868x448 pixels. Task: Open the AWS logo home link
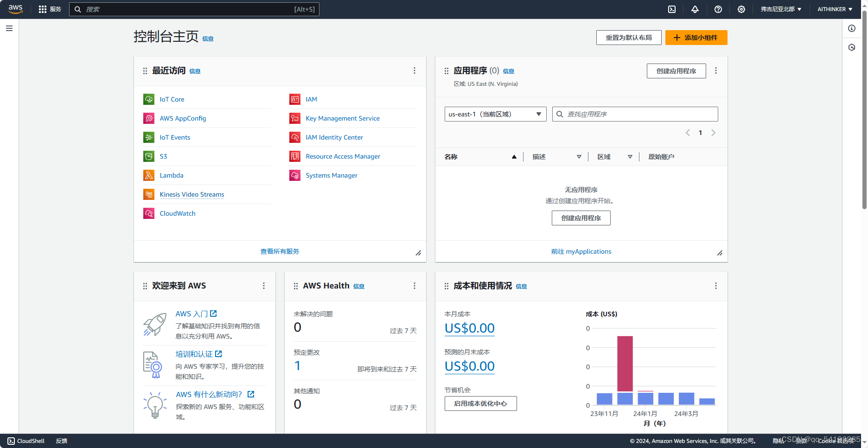pos(15,9)
